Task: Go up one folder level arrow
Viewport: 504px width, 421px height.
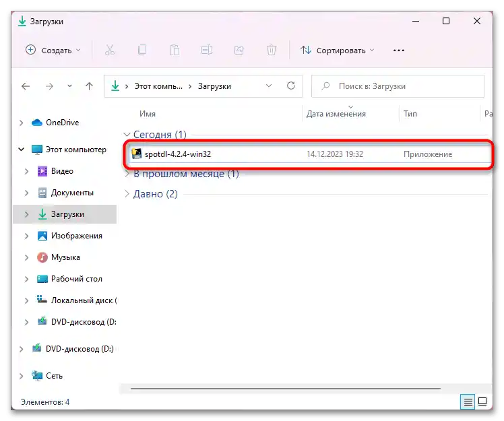Action: 89,86
